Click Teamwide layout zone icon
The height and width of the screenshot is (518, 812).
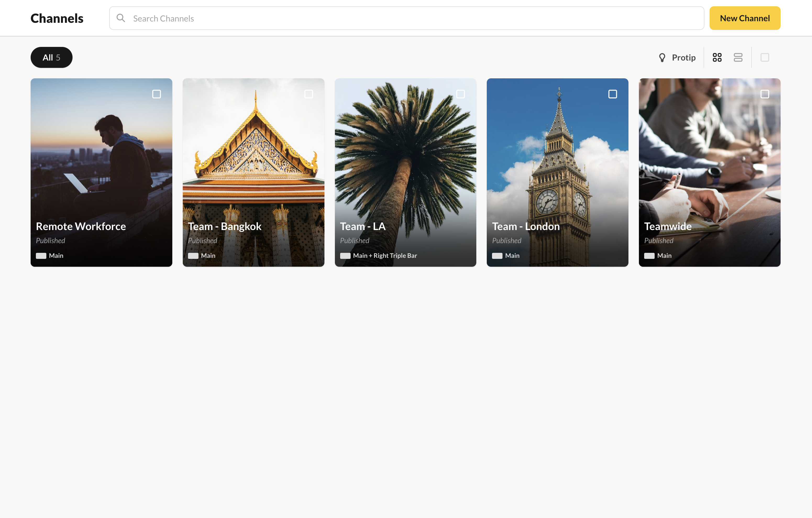click(649, 256)
